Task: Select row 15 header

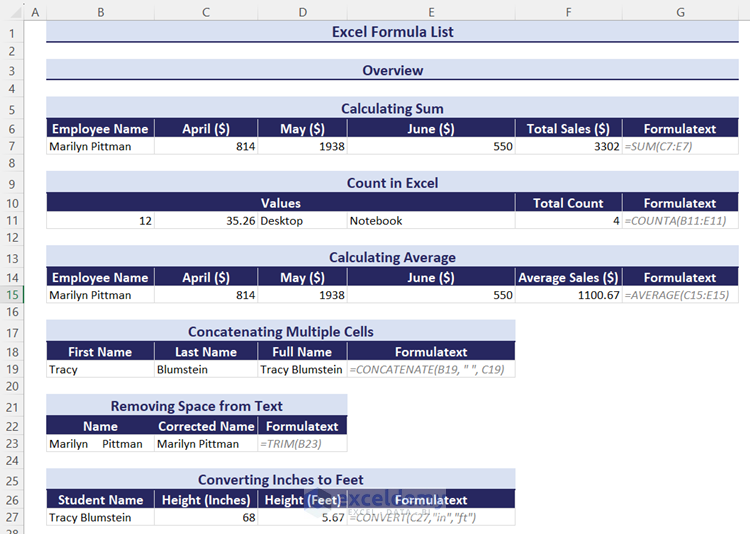Action: (12, 295)
